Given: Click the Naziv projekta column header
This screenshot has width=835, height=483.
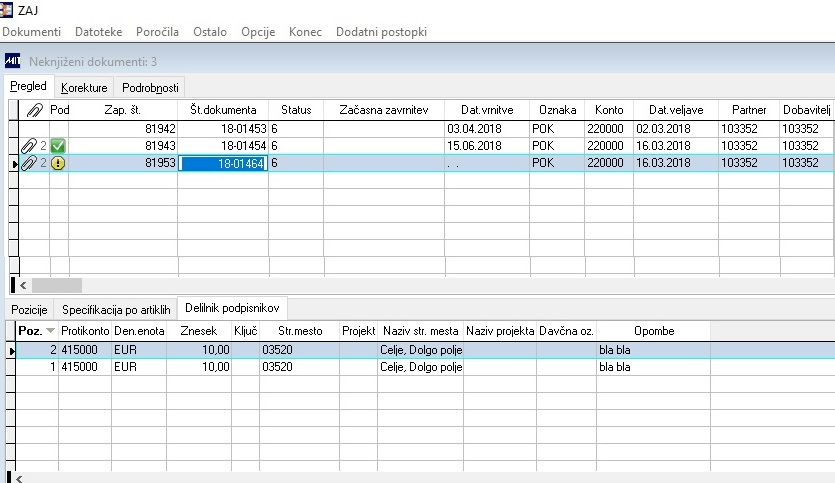Looking at the screenshot, I should click(500, 331).
